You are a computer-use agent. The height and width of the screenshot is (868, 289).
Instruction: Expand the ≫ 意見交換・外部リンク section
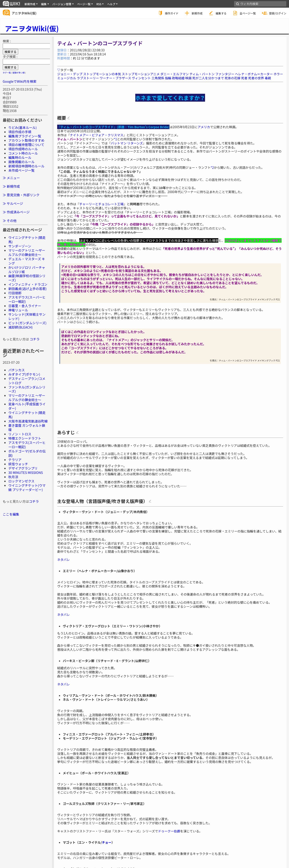point(21,195)
